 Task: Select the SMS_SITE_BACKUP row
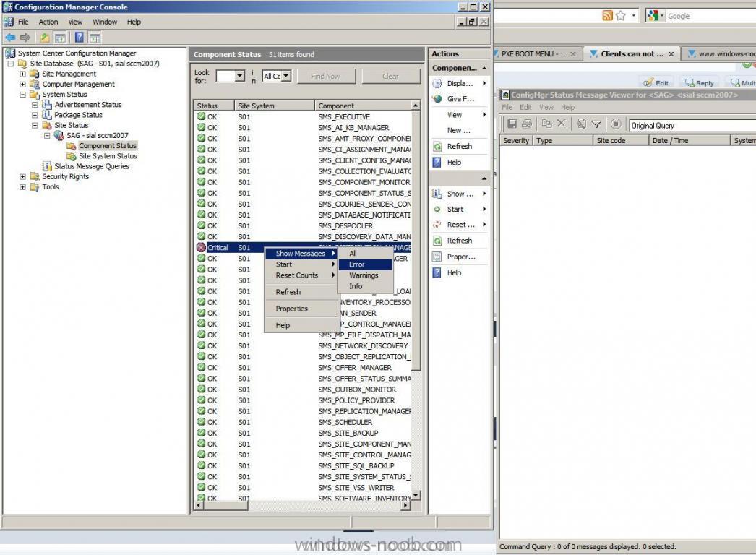click(304, 433)
